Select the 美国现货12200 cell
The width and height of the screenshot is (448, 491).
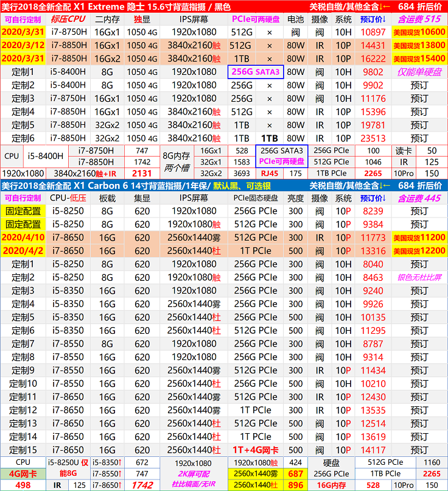coord(419,251)
